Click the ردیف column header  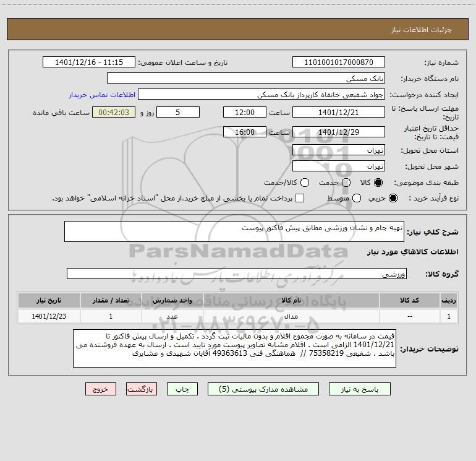[x=449, y=300]
